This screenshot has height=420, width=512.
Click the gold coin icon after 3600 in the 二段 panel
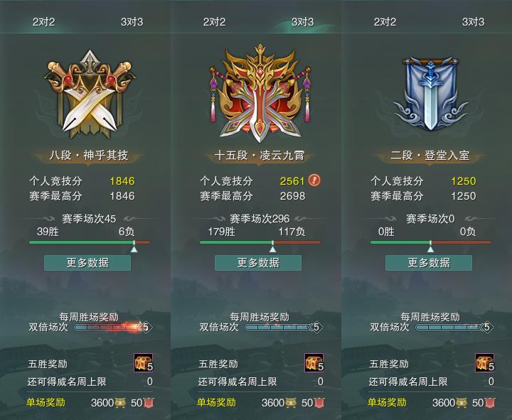[x=461, y=403]
